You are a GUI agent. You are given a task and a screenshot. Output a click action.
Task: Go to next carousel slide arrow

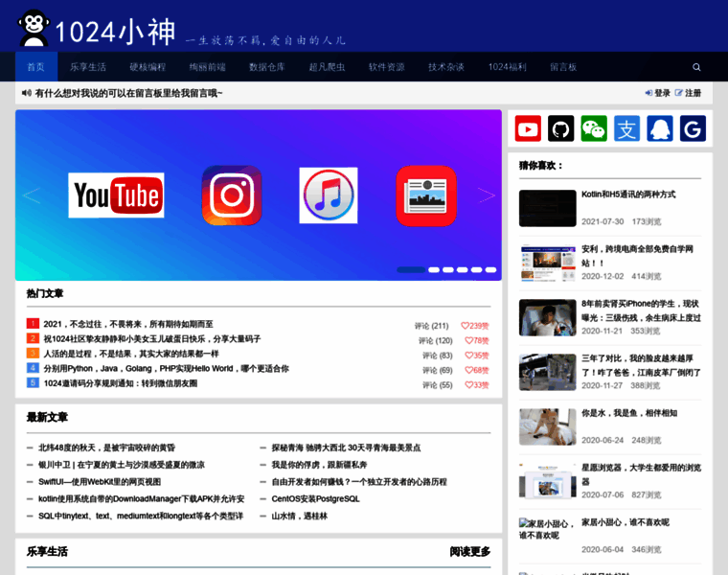486,195
